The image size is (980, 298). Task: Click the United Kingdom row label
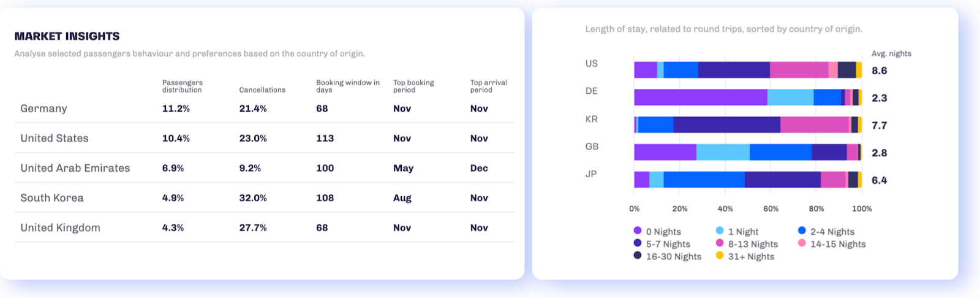point(60,227)
